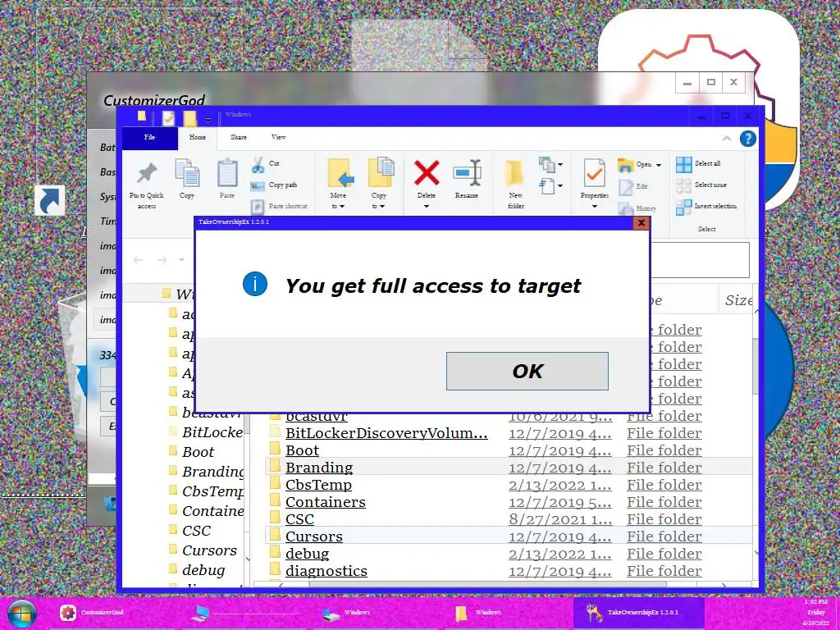Screen dimensions: 840x630
Task: Switch to the Share ribbon tab
Action: (x=239, y=138)
